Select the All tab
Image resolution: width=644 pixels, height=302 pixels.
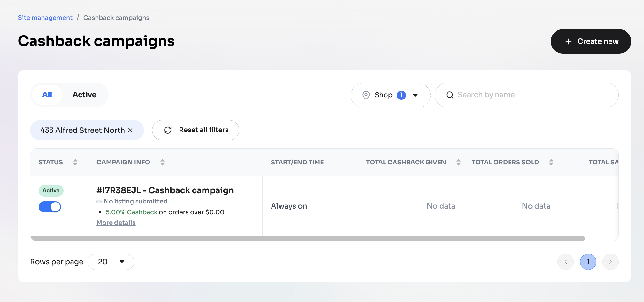click(47, 95)
